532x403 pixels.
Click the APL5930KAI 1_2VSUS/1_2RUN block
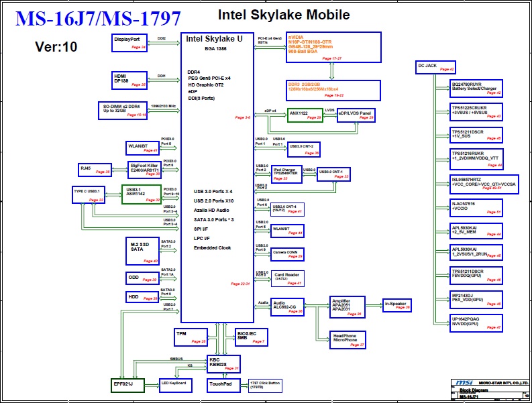click(x=476, y=252)
